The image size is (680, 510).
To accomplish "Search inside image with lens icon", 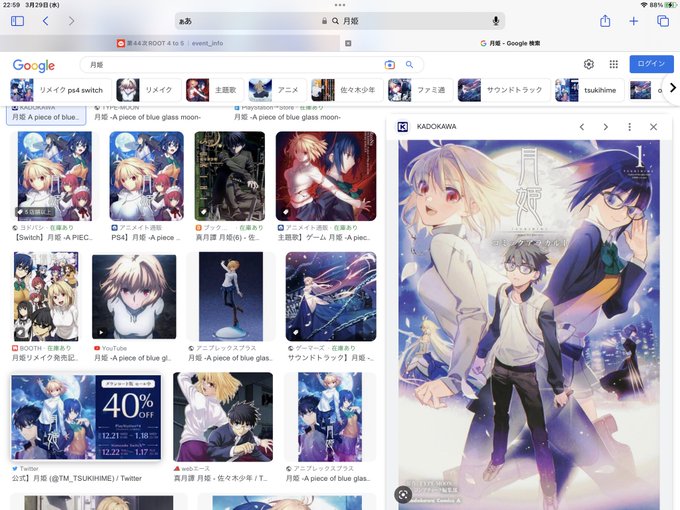I will 403,494.
